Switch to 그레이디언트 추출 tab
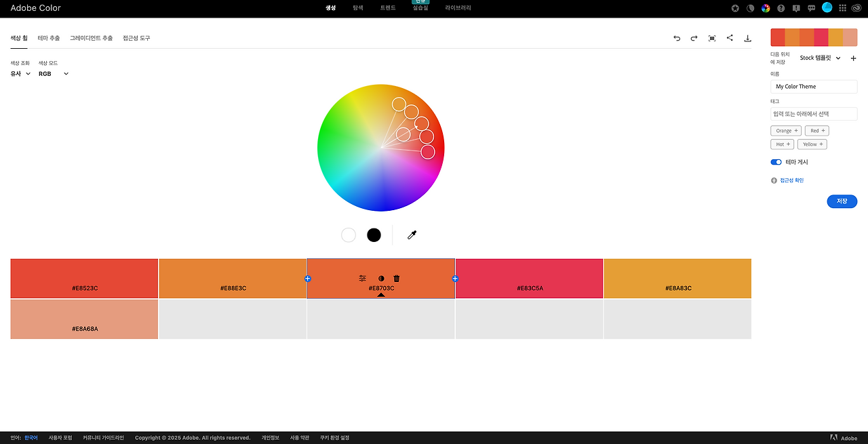 92,39
